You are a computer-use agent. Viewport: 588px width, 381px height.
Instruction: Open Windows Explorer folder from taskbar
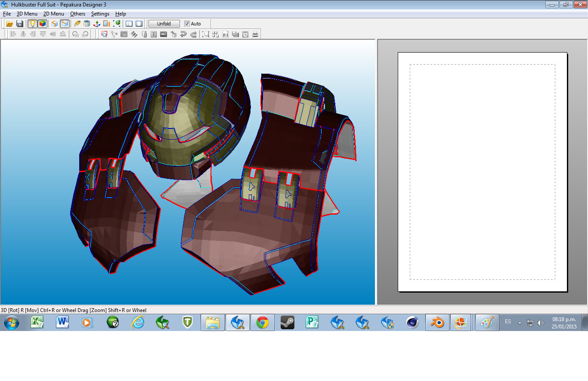click(213, 322)
